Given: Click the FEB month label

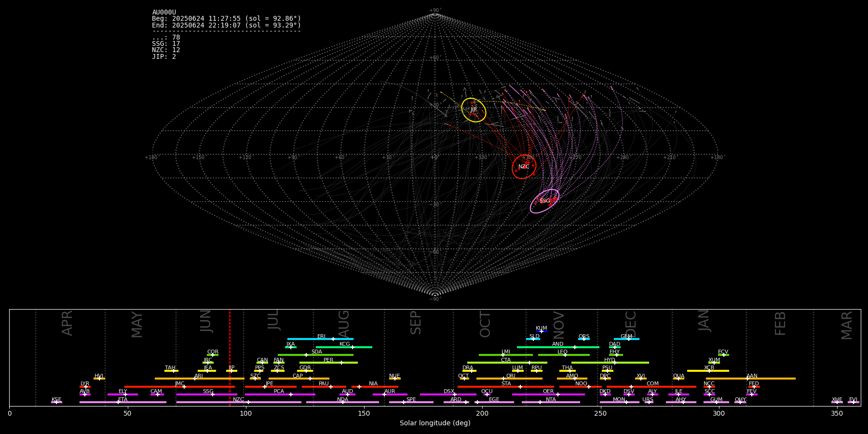Looking at the screenshot, I should 780,323.
